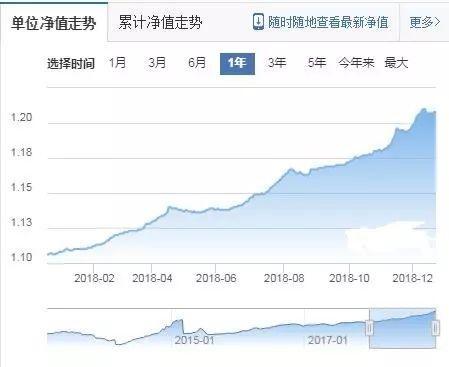Click the 选择时间 label

click(71, 63)
